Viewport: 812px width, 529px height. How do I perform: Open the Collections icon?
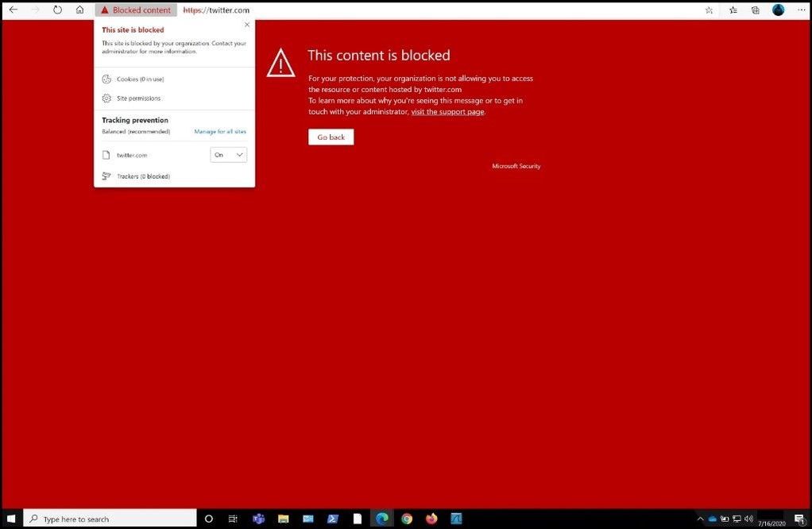756,10
